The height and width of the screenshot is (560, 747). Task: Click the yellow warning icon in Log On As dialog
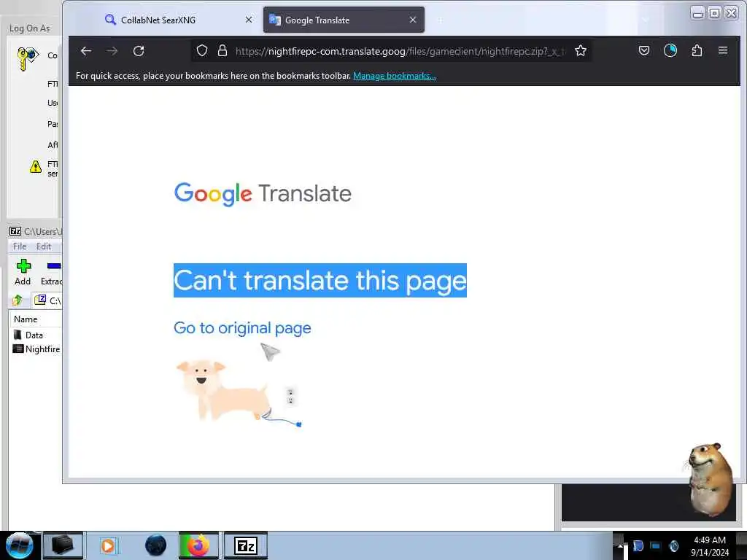35,167
